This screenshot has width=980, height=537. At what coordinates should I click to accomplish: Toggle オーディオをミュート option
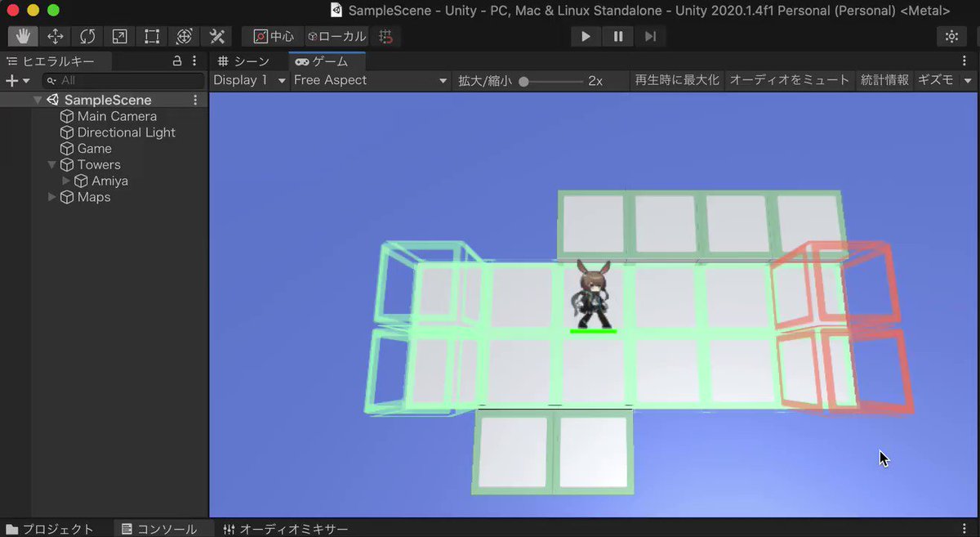[790, 80]
